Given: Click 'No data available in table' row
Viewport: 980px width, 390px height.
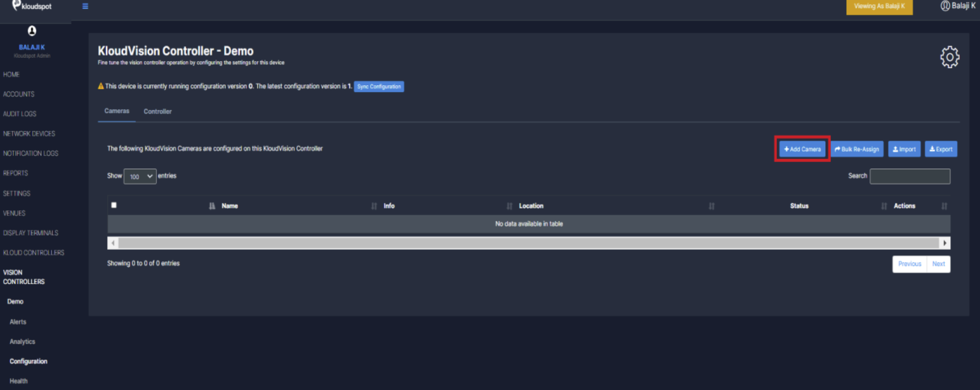Looking at the screenshot, I should coord(529,224).
